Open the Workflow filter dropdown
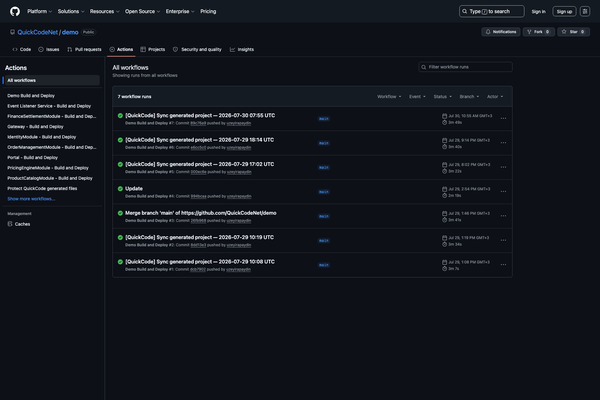The width and height of the screenshot is (600, 400). pos(389,97)
